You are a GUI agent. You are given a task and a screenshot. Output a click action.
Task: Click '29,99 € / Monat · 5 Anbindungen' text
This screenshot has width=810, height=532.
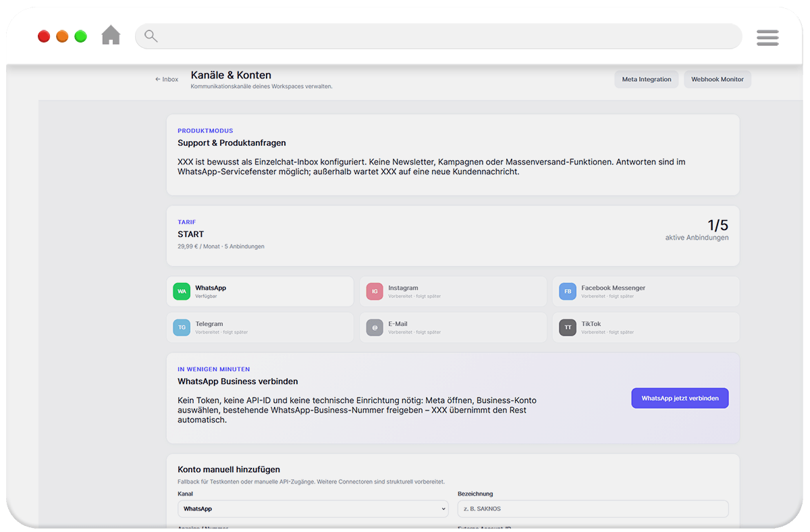221,246
